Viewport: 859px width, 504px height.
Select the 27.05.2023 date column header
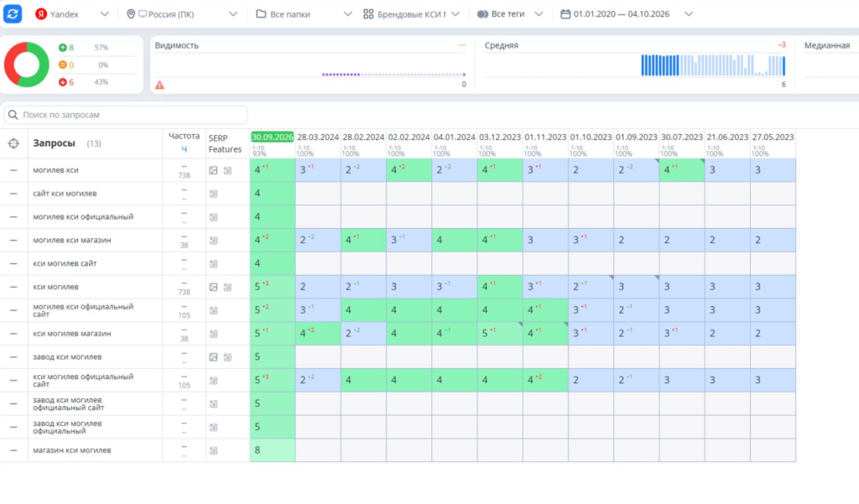pos(773,137)
